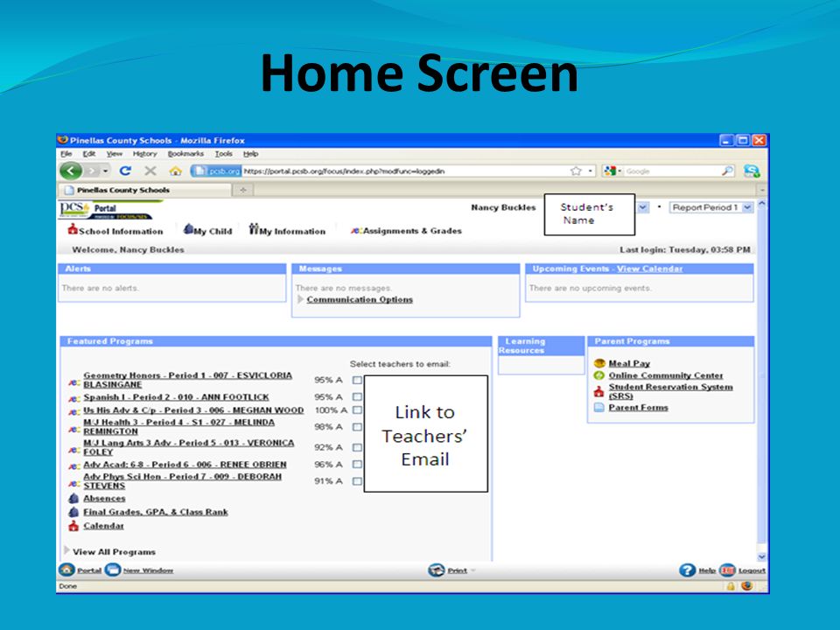
Task: Check email box for M/J Health 3 teacher
Action: tap(357, 427)
